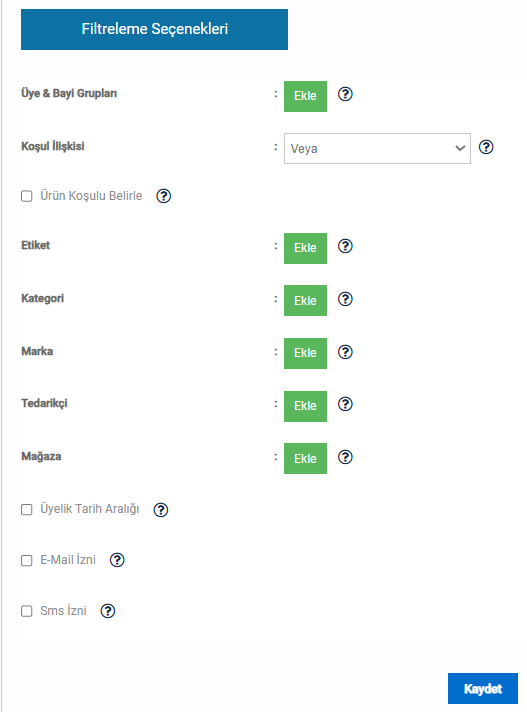Click Tedarikçi question mark icon

[x=345, y=404]
